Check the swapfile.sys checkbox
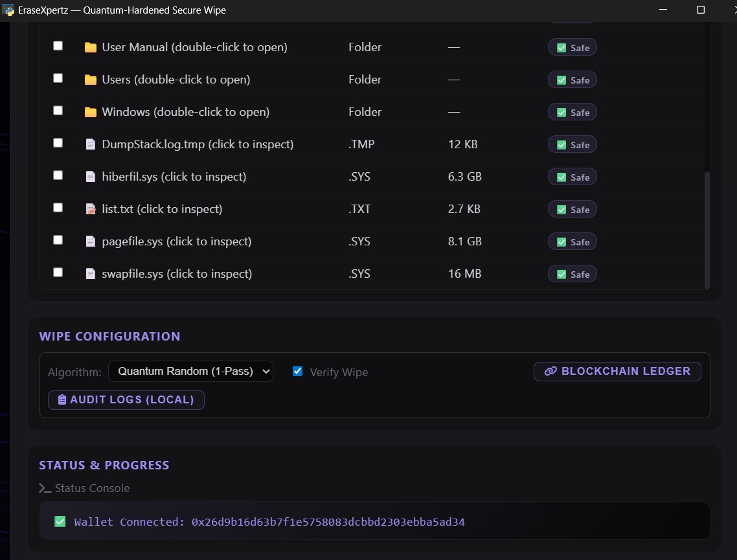The width and height of the screenshot is (737, 560). click(58, 273)
